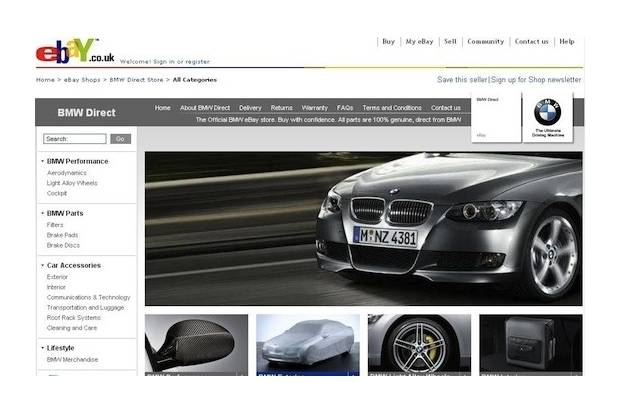
Task: Open Aerodynamics subcategory
Action: (x=66, y=173)
